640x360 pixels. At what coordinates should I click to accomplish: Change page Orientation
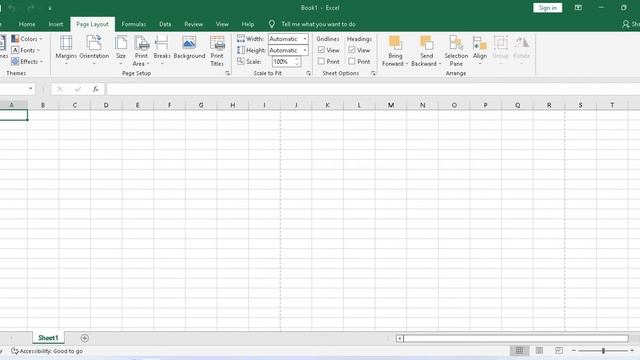[x=94, y=50]
